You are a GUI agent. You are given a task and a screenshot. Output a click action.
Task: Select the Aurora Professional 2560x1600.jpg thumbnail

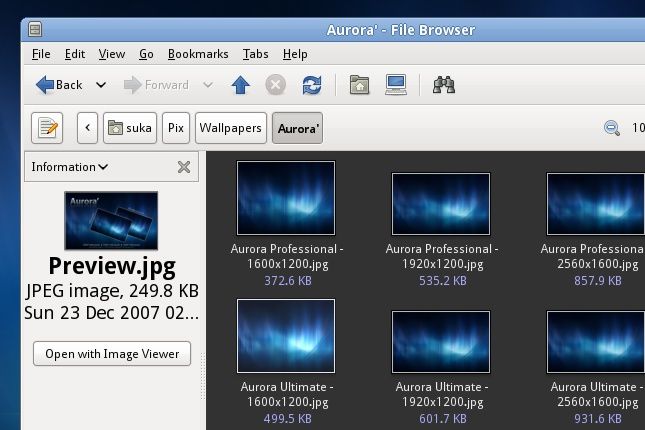[596, 204]
